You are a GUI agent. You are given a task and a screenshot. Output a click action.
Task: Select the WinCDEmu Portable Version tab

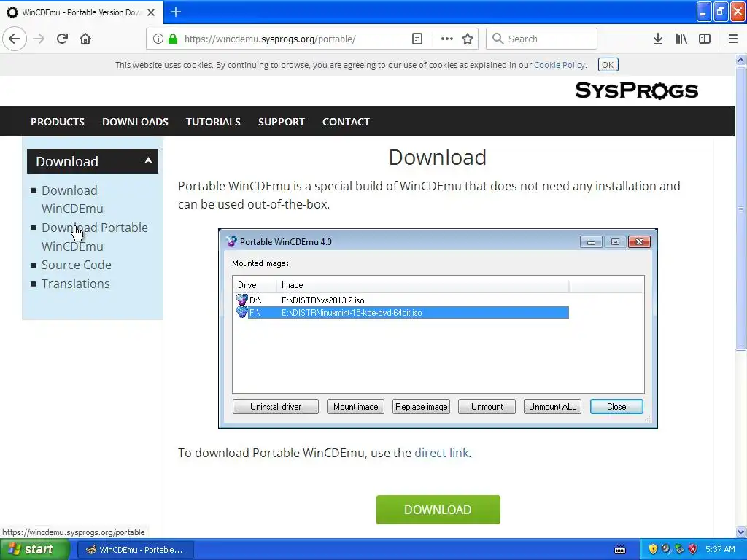pos(81,12)
